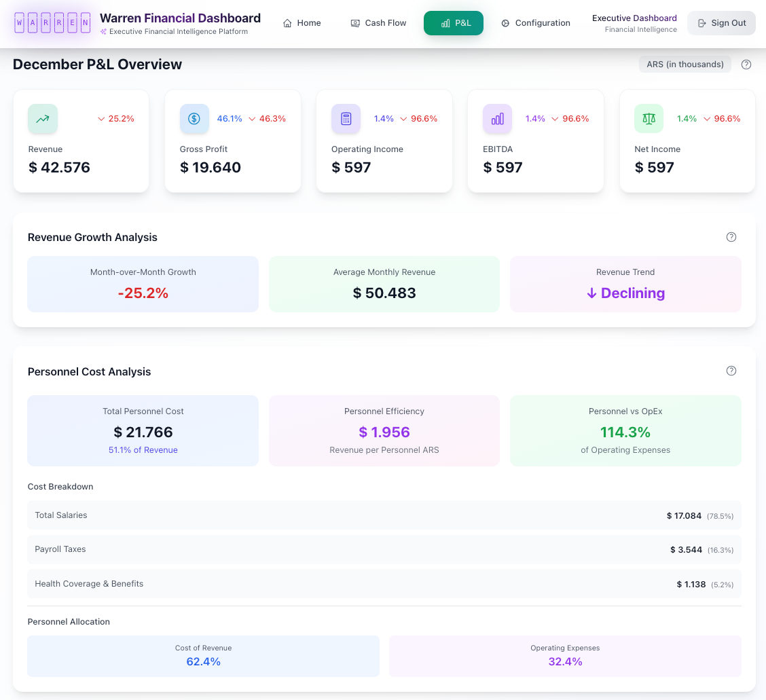The height and width of the screenshot is (700, 766).
Task: Click the Gross Profit dollar icon
Action: (x=194, y=119)
